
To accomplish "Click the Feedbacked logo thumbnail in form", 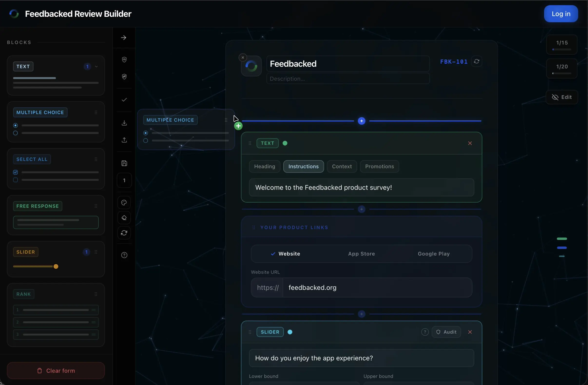I will point(251,66).
